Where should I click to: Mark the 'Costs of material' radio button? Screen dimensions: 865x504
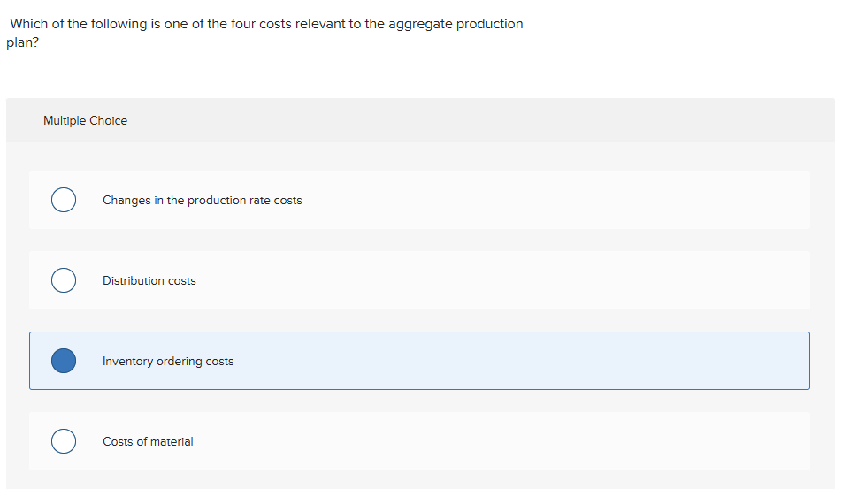coord(63,441)
